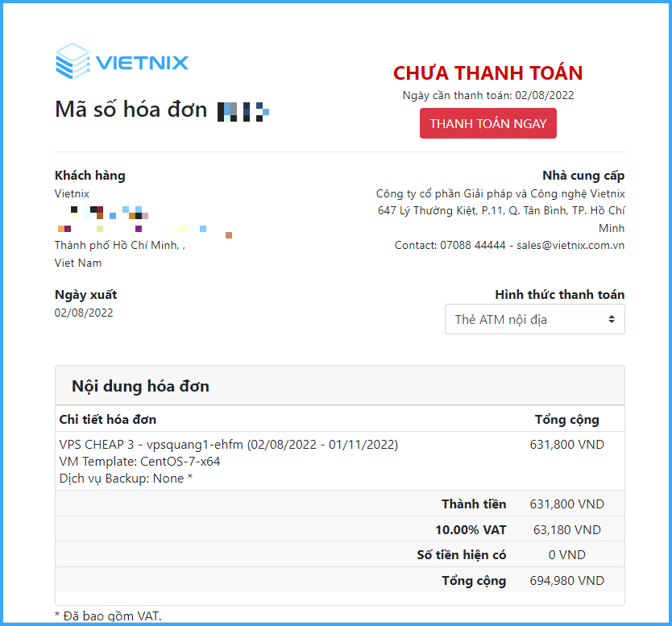Click the VM Template CentOS-7-x64 line
The width and height of the screenshot is (672, 626).
139,462
